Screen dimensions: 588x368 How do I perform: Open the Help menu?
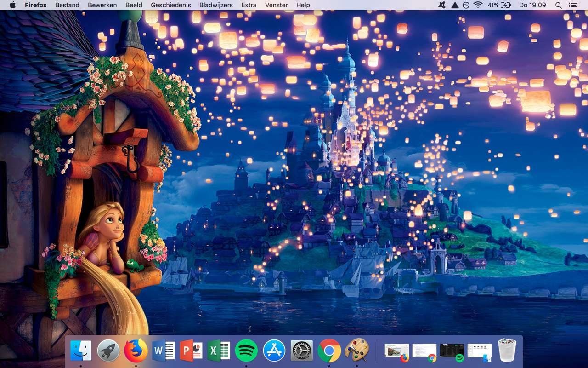click(303, 5)
